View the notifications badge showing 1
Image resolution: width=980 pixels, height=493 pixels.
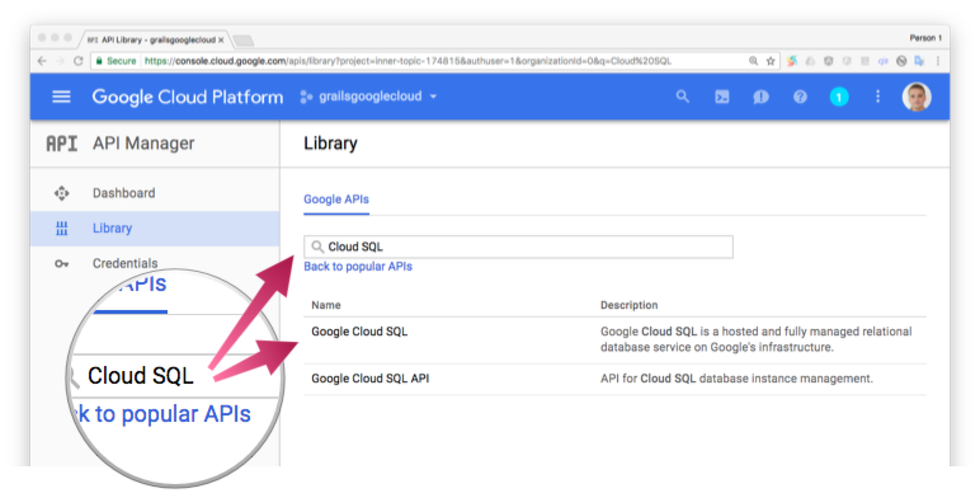[x=839, y=97]
